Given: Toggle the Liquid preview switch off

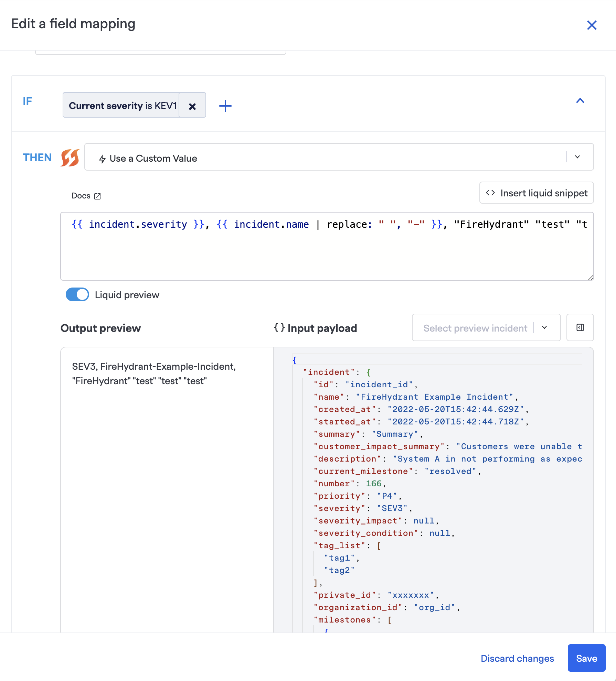Looking at the screenshot, I should click(x=77, y=295).
